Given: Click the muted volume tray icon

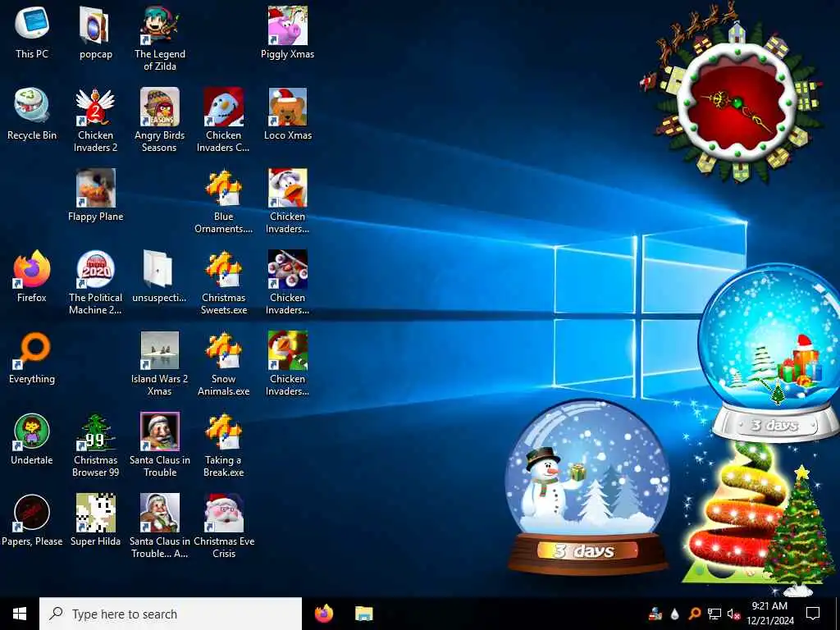Looking at the screenshot, I should [x=733, y=614].
